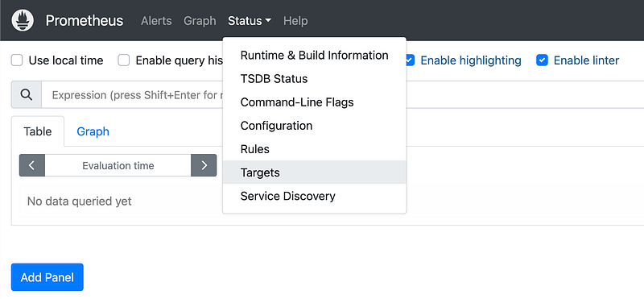The width and height of the screenshot is (644, 299).
Task: Switch to the Graph tab in the panel
Action: [93, 131]
